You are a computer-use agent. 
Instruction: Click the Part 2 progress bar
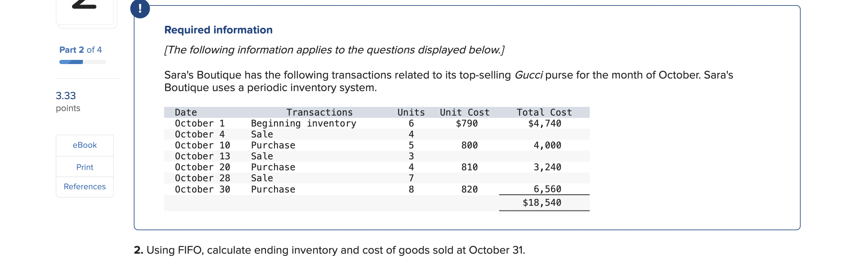[83, 62]
